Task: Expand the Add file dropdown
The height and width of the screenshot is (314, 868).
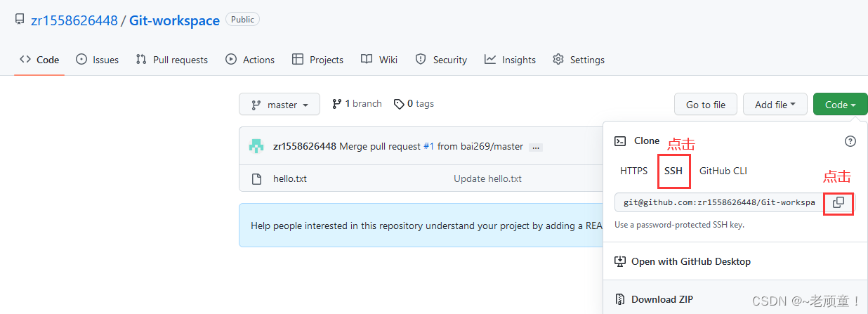Action: coord(775,105)
